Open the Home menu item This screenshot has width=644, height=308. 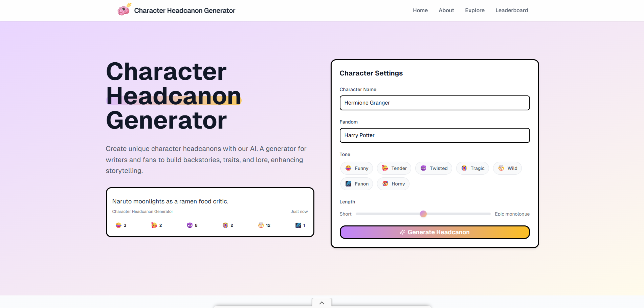click(420, 10)
